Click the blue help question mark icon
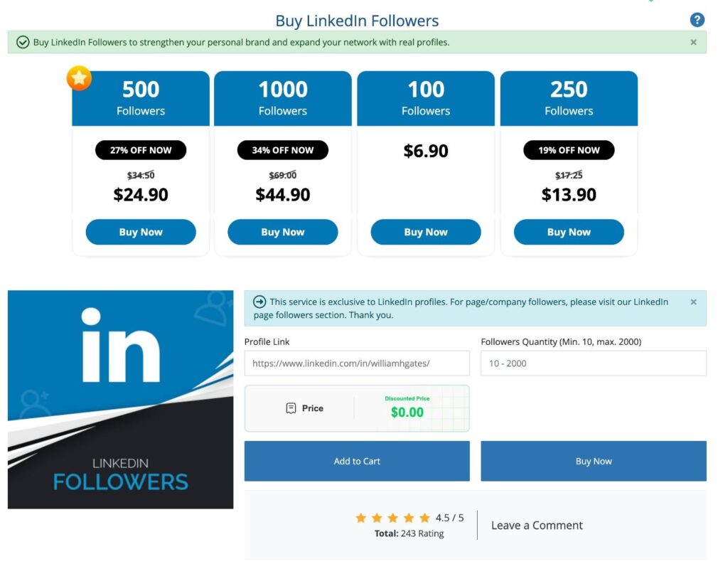Screen dimensions: 728x574 pyautogui.click(x=697, y=20)
